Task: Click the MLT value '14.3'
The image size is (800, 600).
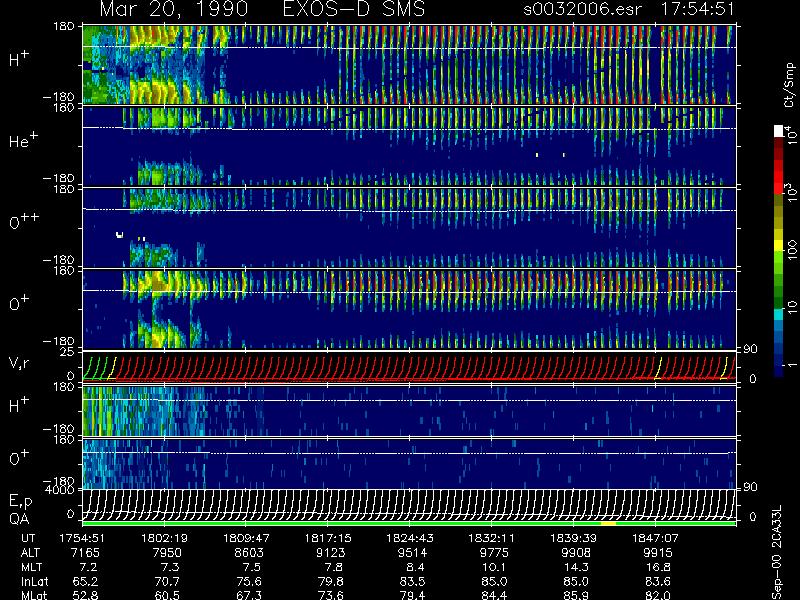Action: point(576,567)
